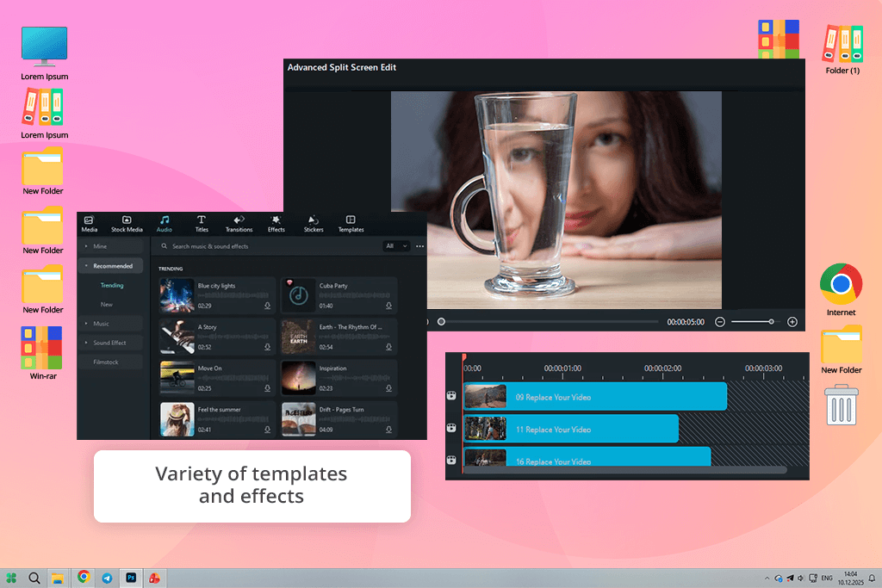882x588 pixels.
Task: Open the Win-rar desktop icon
Action: 43,353
